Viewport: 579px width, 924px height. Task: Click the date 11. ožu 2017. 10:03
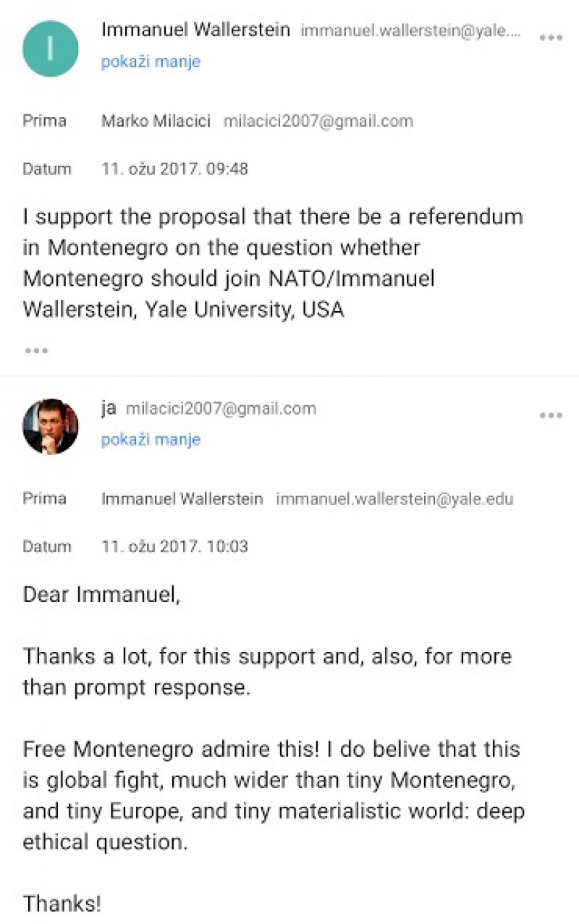(x=174, y=546)
